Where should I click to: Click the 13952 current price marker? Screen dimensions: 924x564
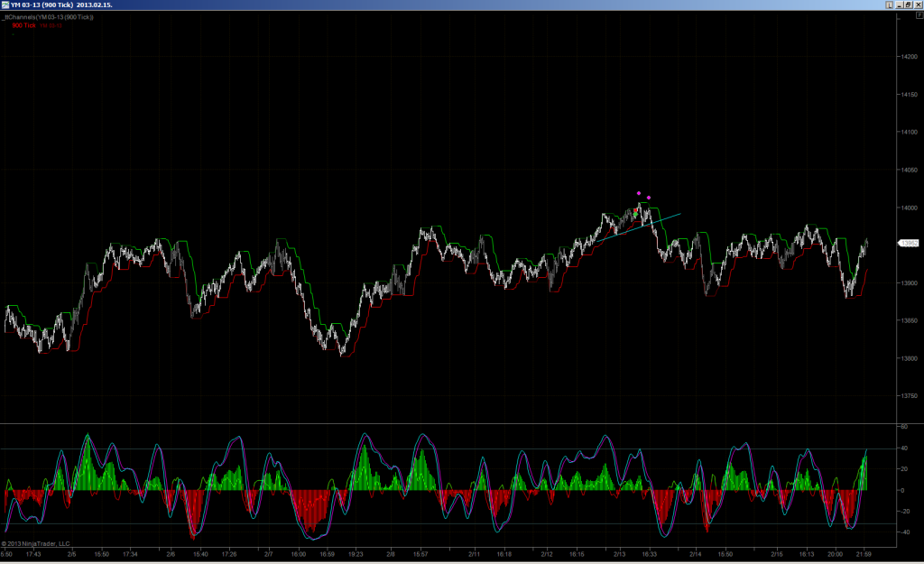[x=909, y=243]
